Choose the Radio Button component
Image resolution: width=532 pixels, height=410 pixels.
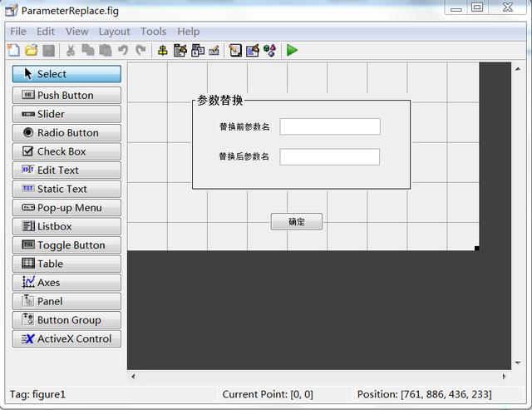point(66,132)
